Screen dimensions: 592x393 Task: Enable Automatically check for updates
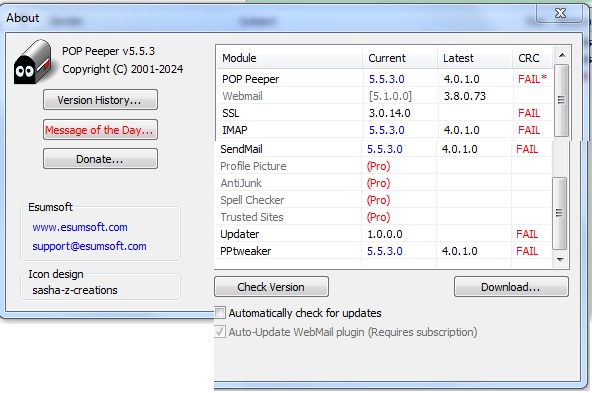point(220,313)
